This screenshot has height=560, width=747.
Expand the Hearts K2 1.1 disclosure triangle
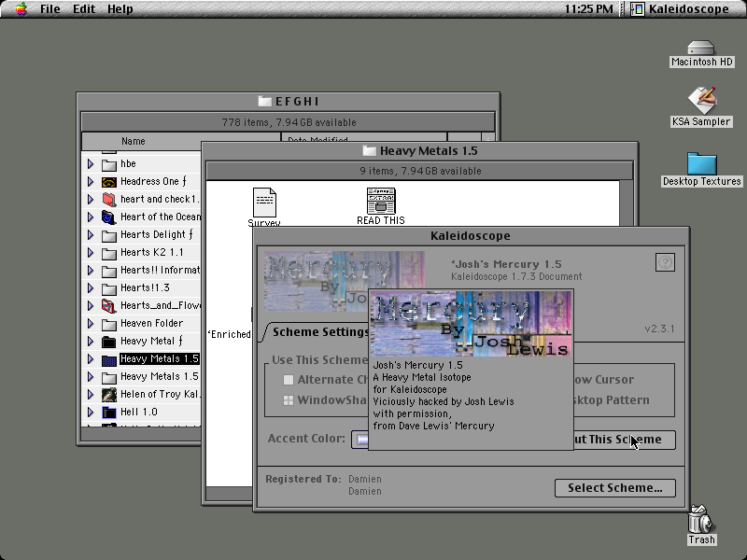[91, 252]
